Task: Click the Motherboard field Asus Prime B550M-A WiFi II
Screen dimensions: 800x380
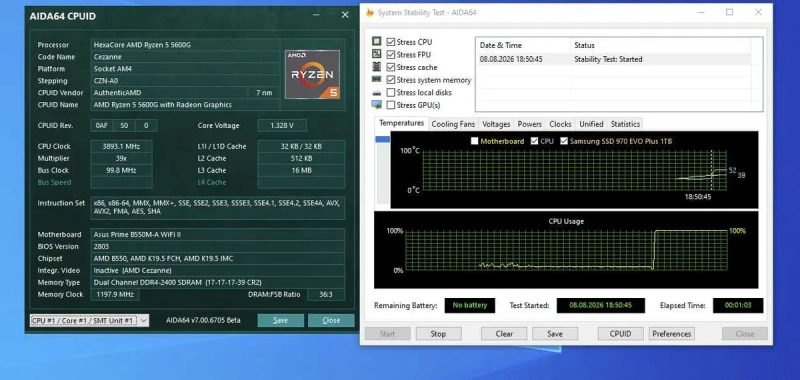Action: coord(218,235)
